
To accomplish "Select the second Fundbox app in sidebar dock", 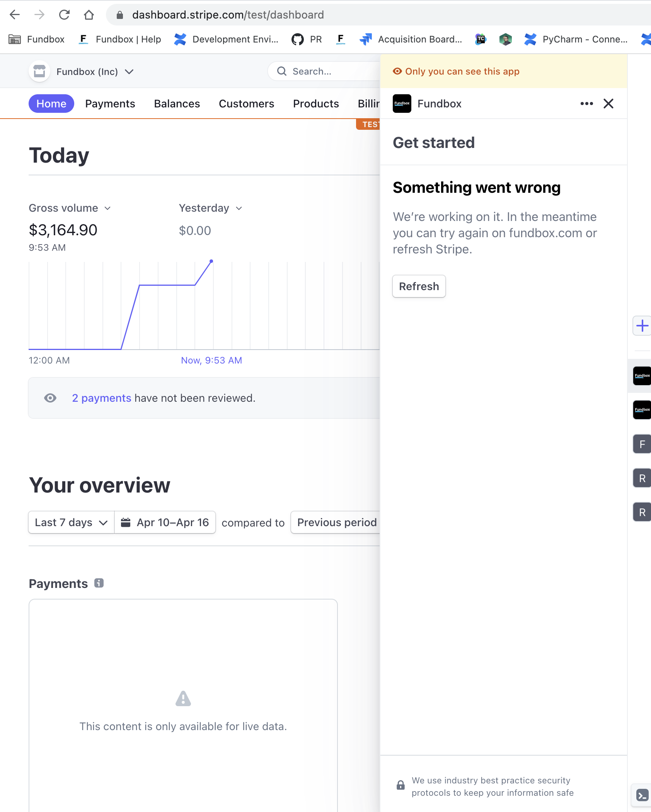I will coord(642,410).
